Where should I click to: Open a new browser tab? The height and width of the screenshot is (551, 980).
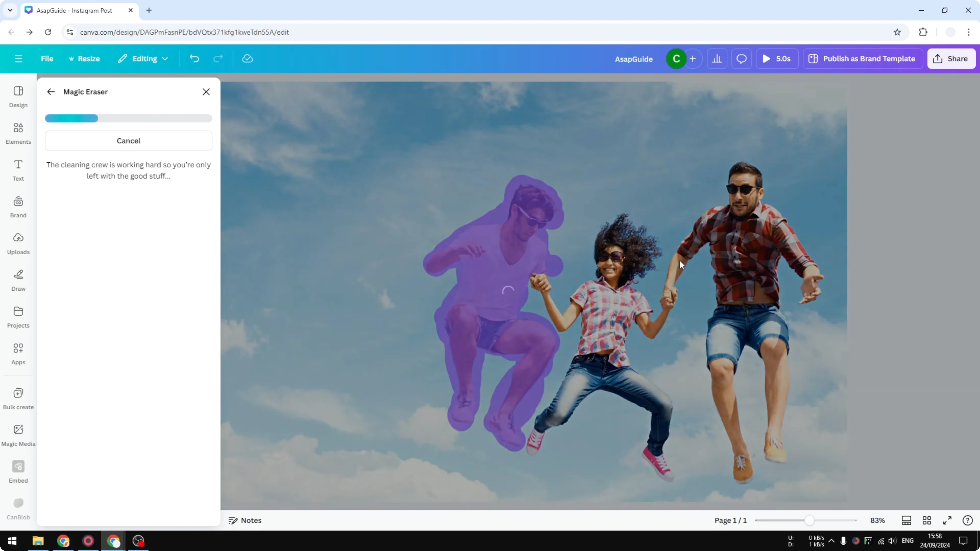pos(149,11)
